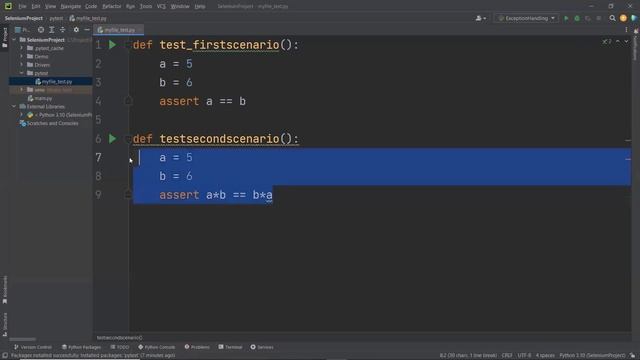Open Search Everywhere magnifier icon
640x360 pixels.
click(612, 18)
